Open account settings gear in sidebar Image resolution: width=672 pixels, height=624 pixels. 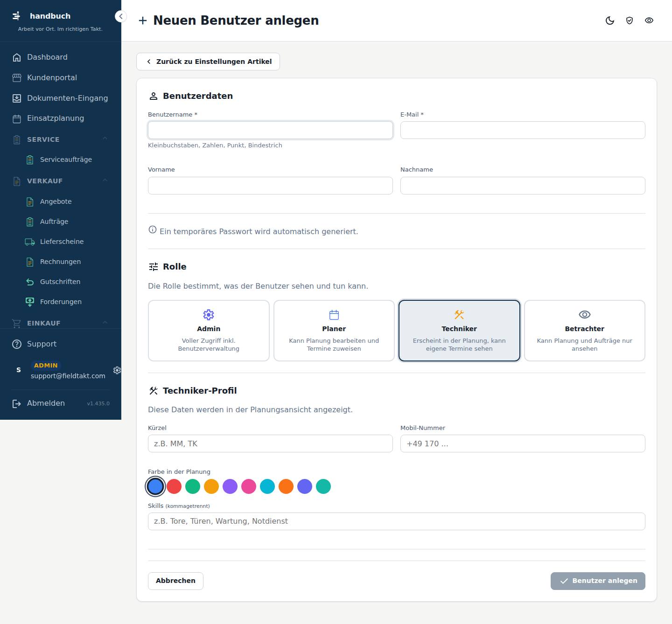point(117,370)
